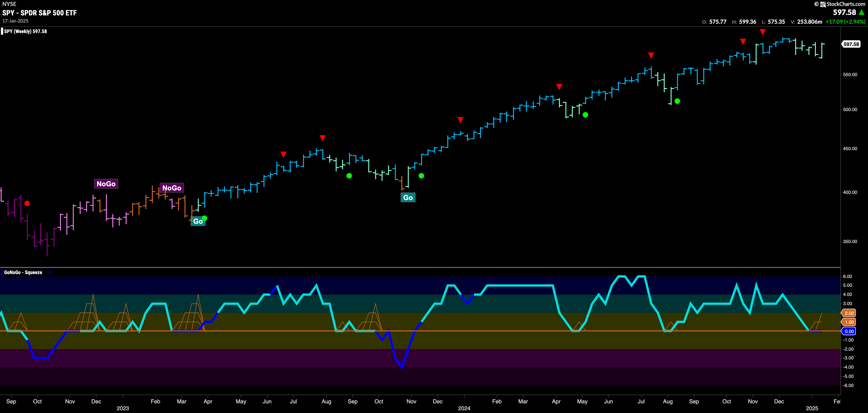Click the SPY (Weekly) 597.58 legend label
Viewport: 868px width, 413px height.
pyautogui.click(x=25, y=31)
